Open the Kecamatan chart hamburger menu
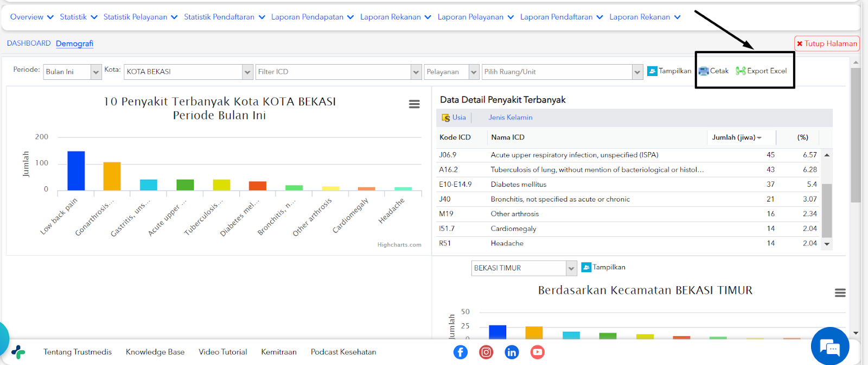Viewport: 868px width, 365px height. pyautogui.click(x=840, y=293)
